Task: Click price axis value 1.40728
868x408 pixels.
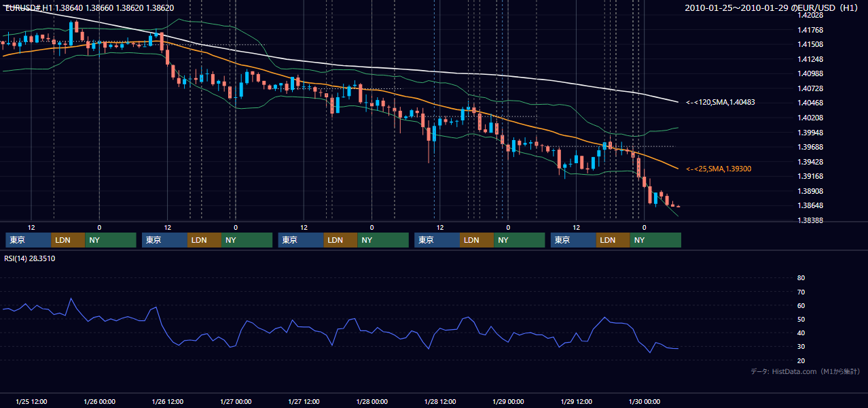Action: 810,88
